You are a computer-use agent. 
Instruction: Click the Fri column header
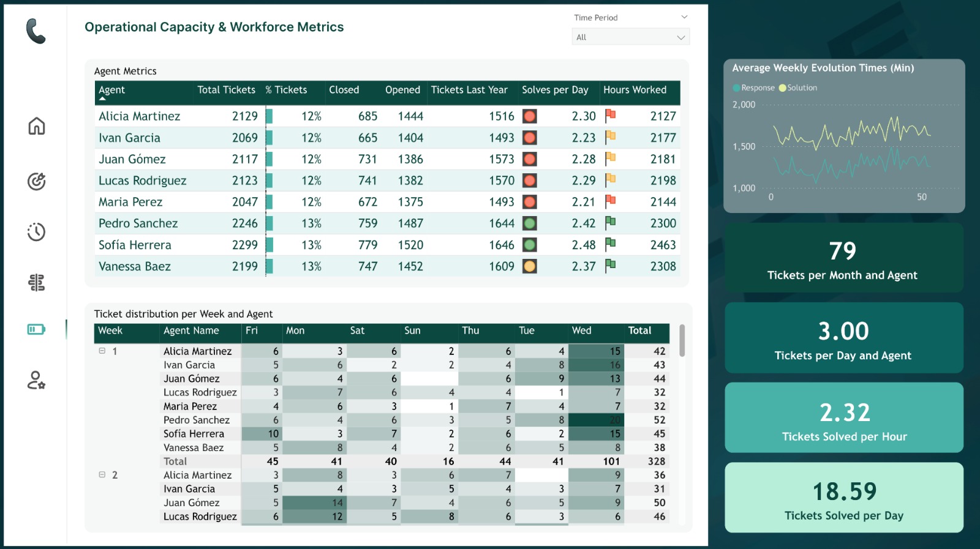pyautogui.click(x=252, y=331)
